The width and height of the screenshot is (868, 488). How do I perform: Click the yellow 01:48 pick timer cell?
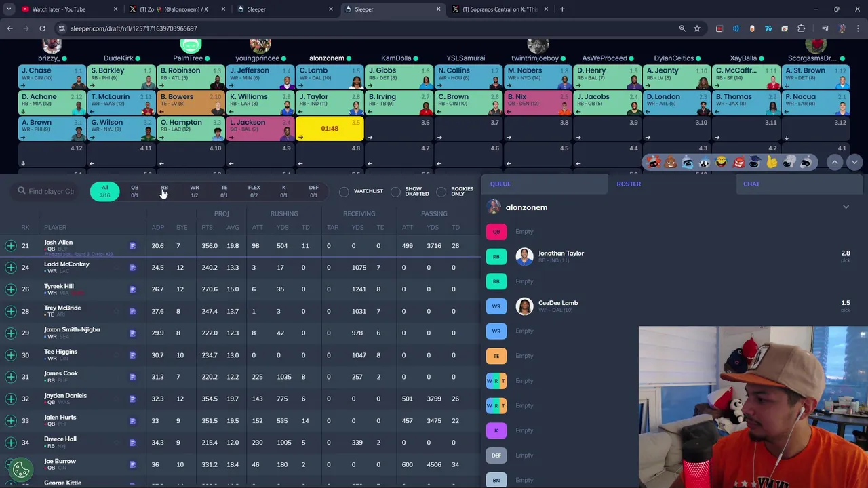tap(330, 129)
